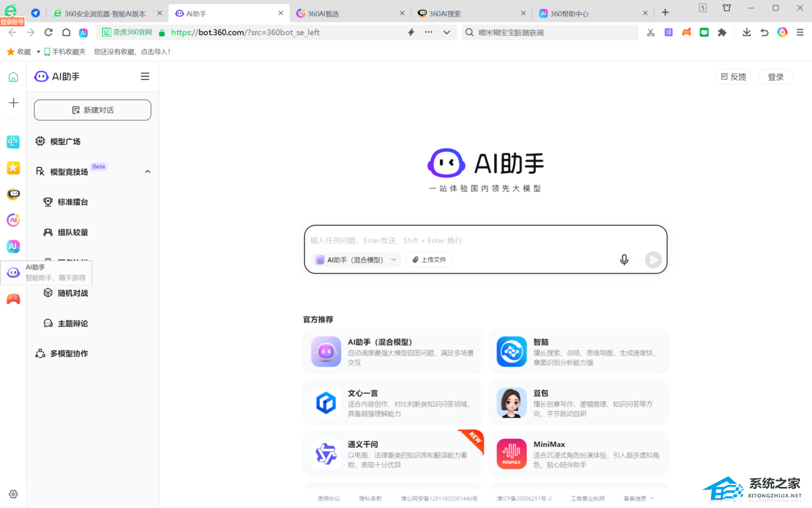Image resolution: width=812 pixels, height=508 pixels.
Task: Click the browser back arrow
Action: tap(12, 32)
